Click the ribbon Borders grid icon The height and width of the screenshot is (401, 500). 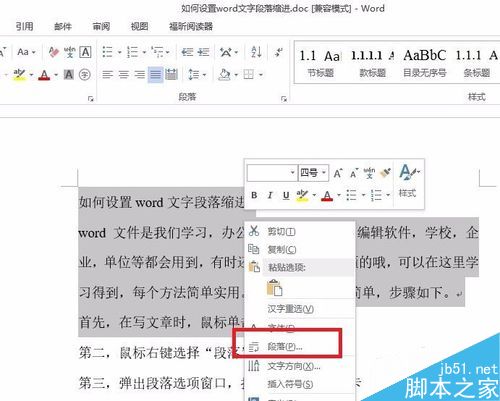click(249, 74)
